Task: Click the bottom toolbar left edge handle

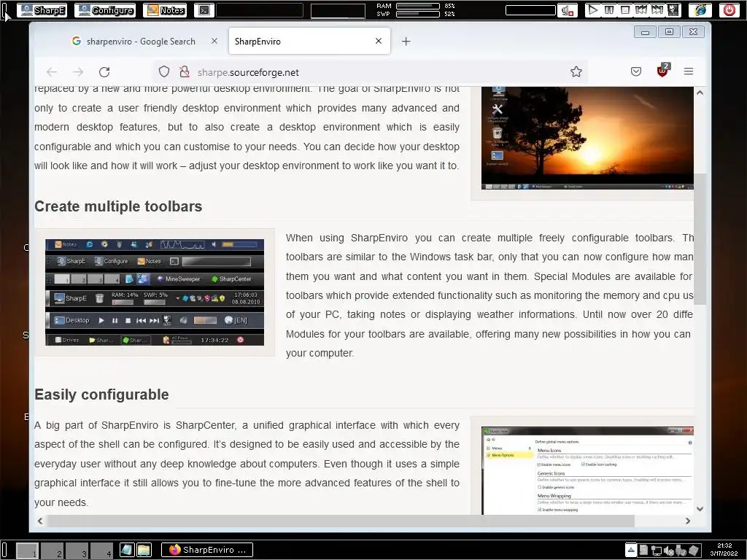Action: 4,550
